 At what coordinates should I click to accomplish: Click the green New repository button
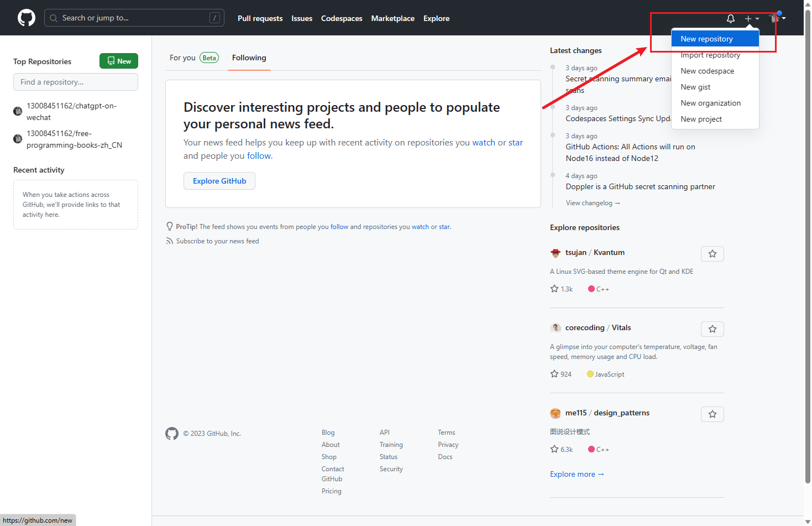click(119, 61)
